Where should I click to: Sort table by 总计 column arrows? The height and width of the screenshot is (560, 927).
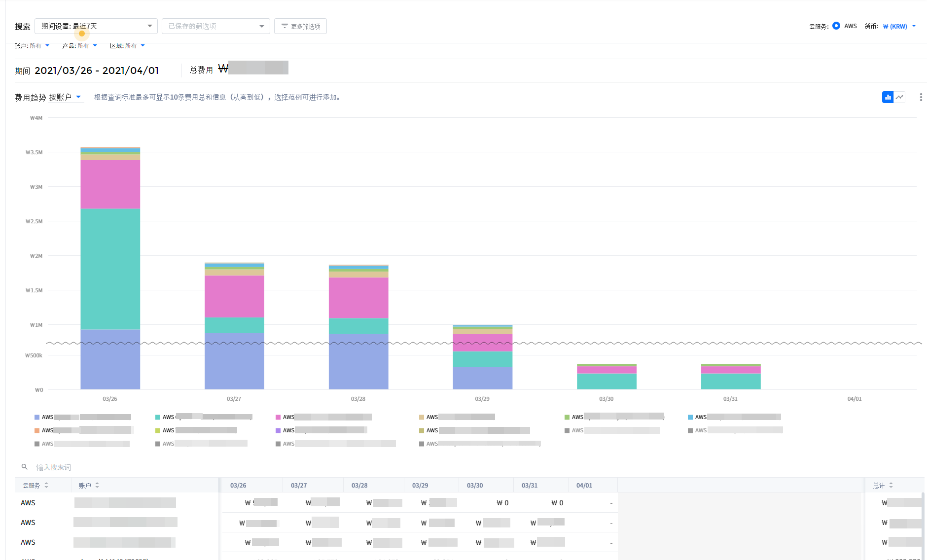891,486
